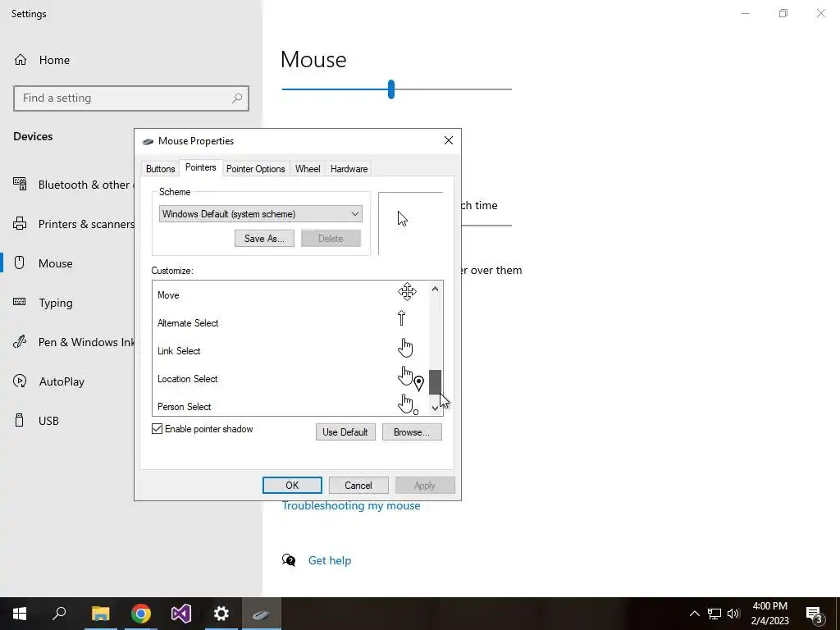Launch Google Chrome from taskbar
This screenshot has height=630, width=840.
pos(141,614)
